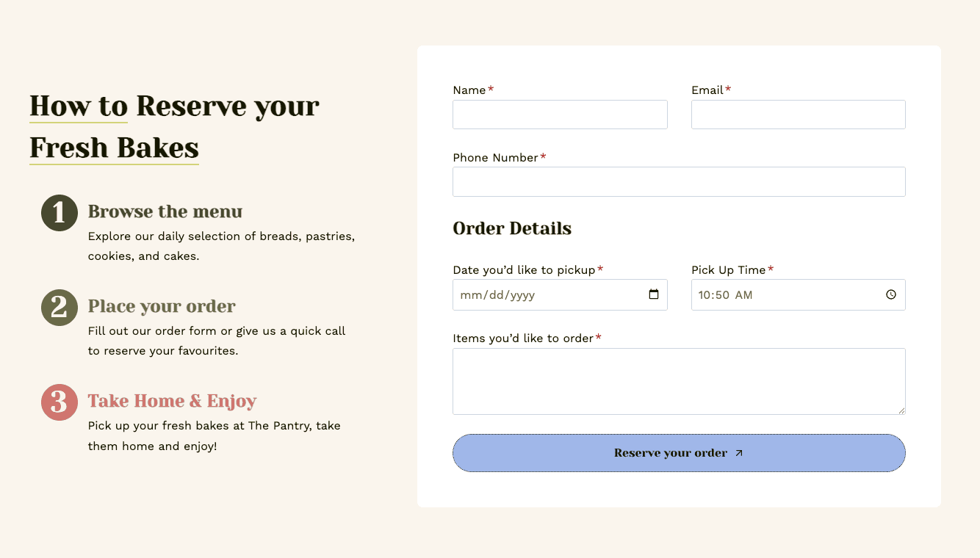This screenshot has height=558, width=980.
Task: Click the clock icon in Pick Up Time
Action: coord(891,294)
